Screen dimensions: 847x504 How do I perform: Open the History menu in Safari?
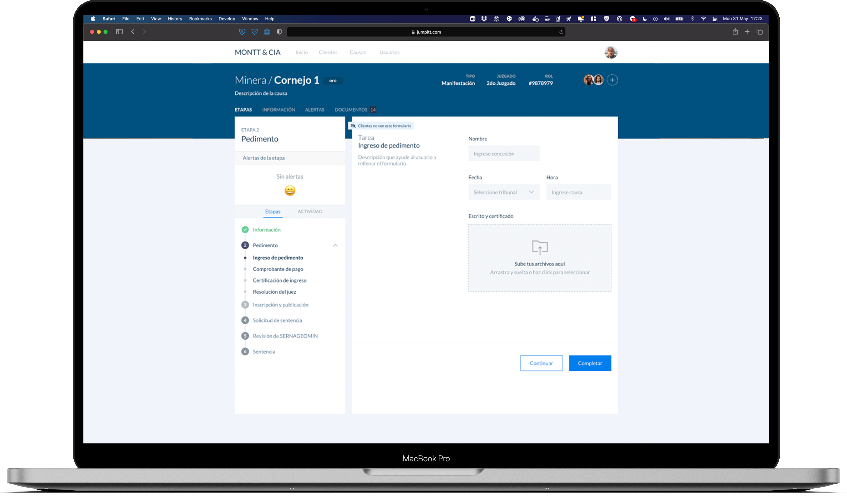coord(175,19)
